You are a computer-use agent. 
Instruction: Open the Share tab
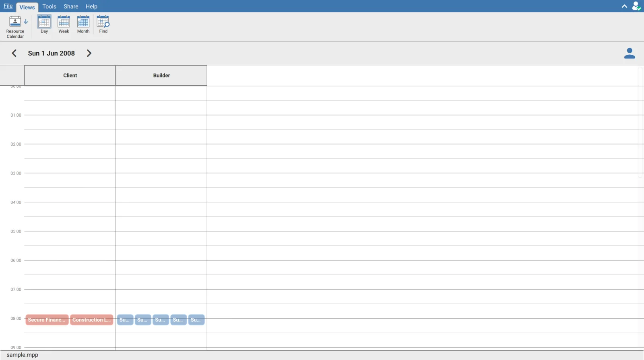tap(71, 6)
